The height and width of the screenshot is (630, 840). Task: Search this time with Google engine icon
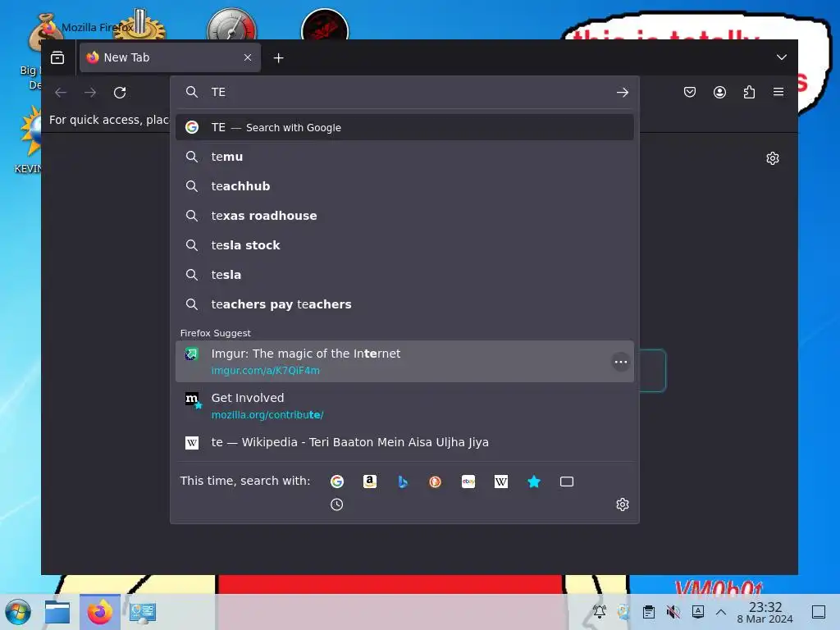pos(337,482)
